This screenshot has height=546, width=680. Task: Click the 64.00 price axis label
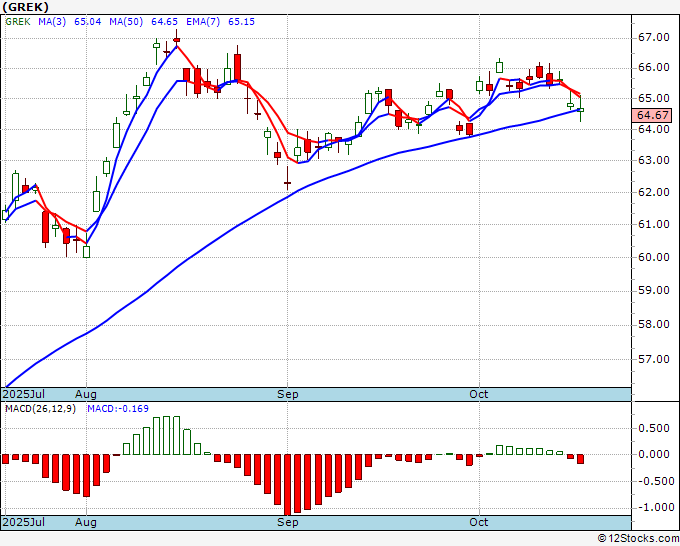click(x=654, y=129)
